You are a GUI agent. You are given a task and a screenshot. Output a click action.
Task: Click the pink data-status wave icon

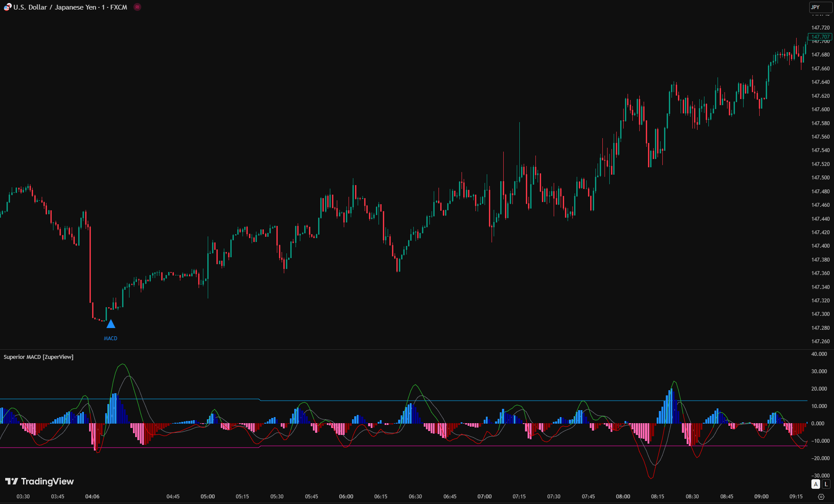coord(137,7)
